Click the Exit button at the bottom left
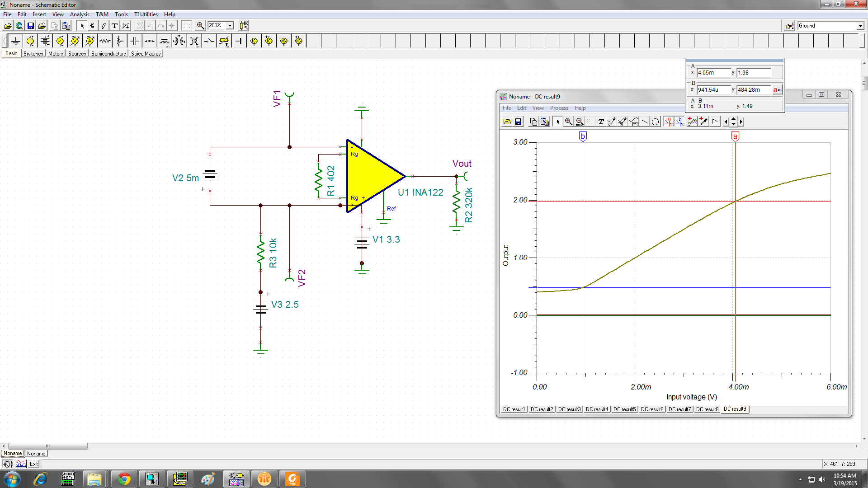This screenshot has height=488, width=868. point(33,464)
